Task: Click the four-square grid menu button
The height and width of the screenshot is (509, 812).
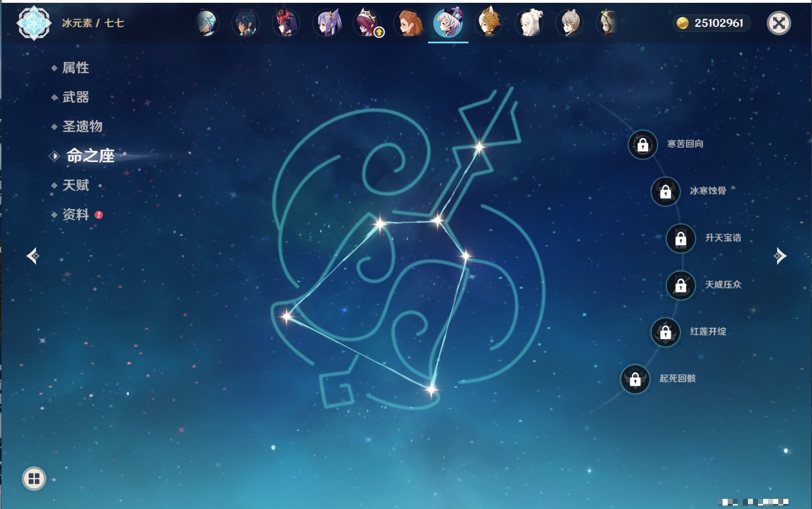Action: [x=34, y=479]
